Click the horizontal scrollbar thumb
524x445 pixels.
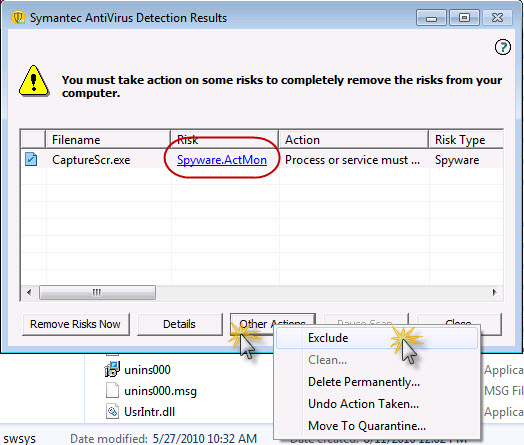[x=97, y=293]
